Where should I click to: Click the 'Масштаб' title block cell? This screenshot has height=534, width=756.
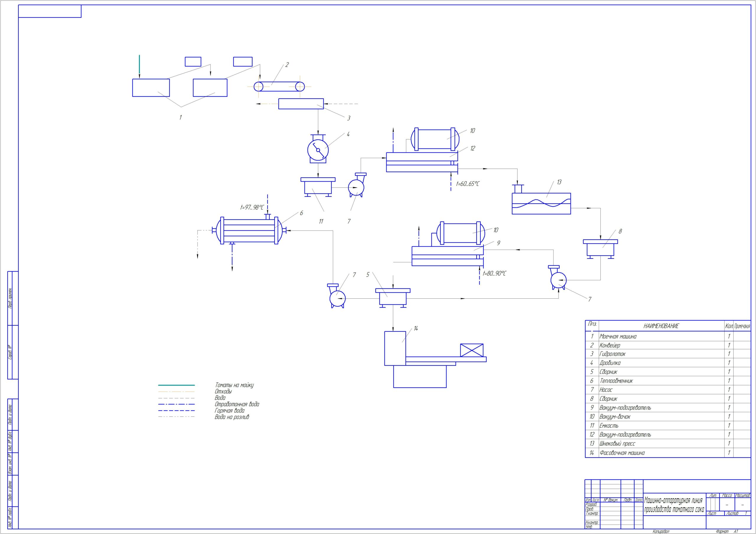[x=743, y=496]
